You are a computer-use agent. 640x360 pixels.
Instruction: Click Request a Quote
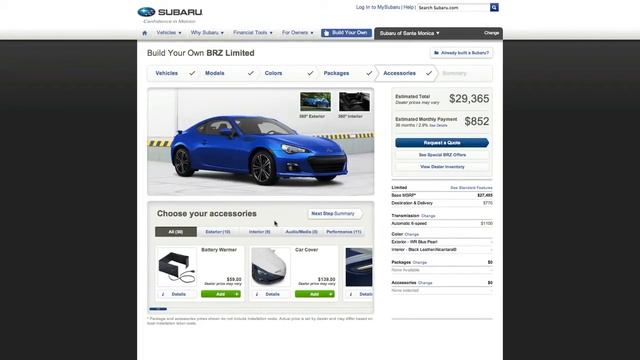[x=442, y=142]
